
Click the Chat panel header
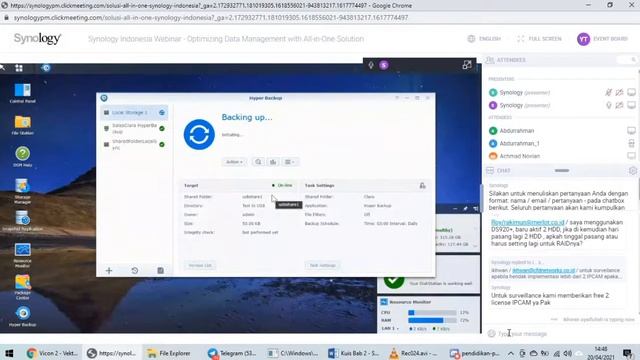[x=503, y=171]
